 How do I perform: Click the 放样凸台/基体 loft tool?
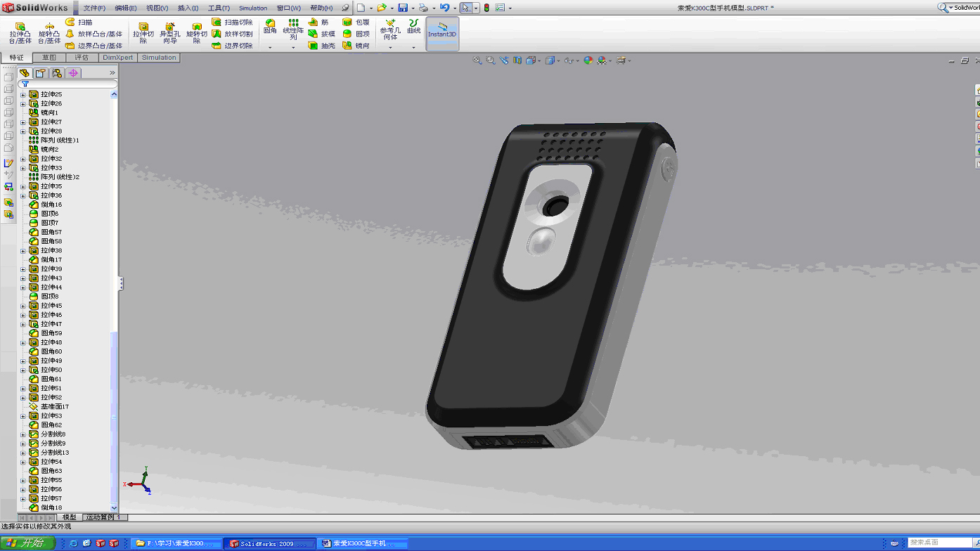pyautogui.click(x=94, y=34)
